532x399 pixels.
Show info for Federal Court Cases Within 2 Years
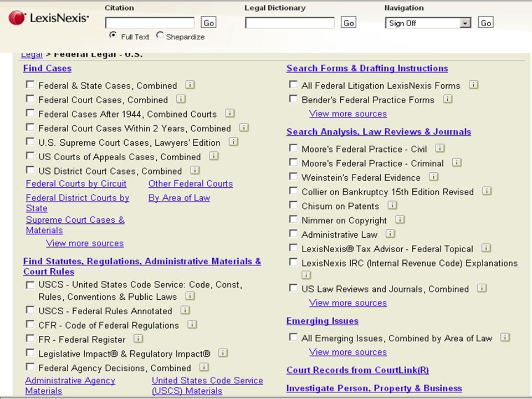point(244,127)
